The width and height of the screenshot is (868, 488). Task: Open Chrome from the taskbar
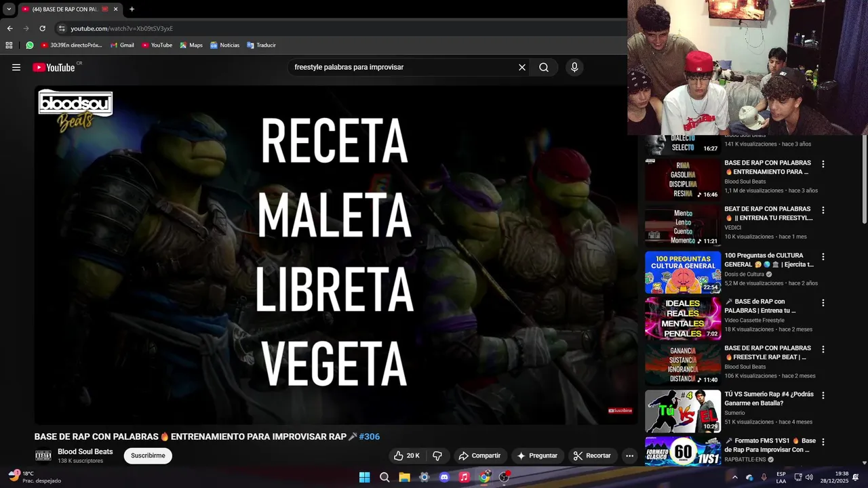click(484, 477)
